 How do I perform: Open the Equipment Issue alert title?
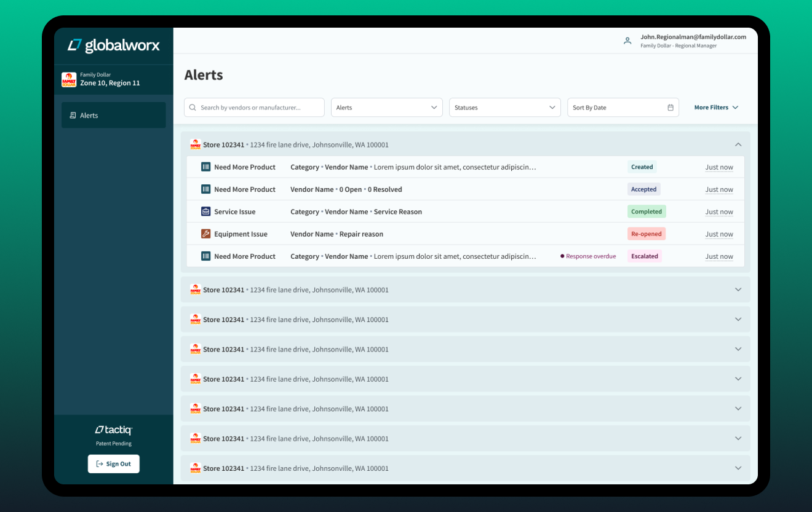pos(241,234)
